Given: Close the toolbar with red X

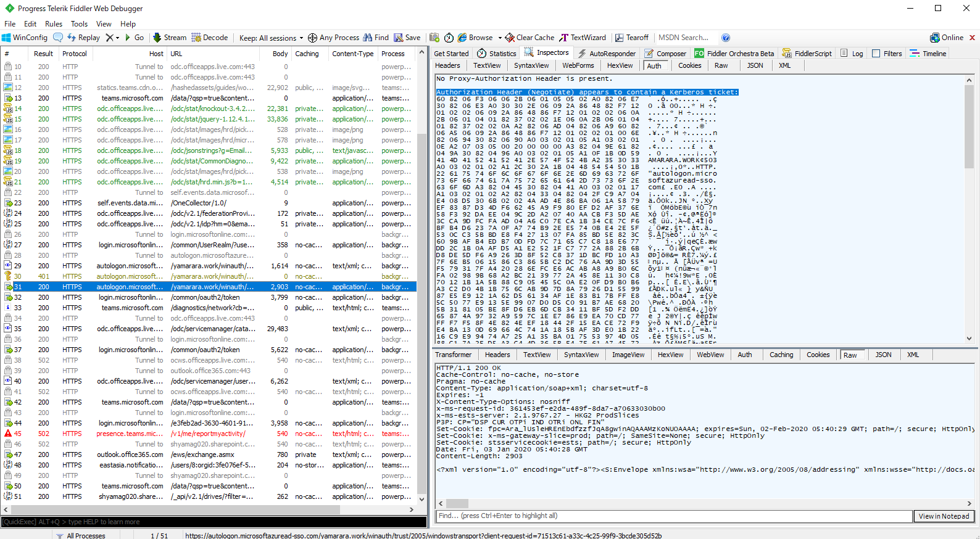Looking at the screenshot, I should tap(972, 38).
